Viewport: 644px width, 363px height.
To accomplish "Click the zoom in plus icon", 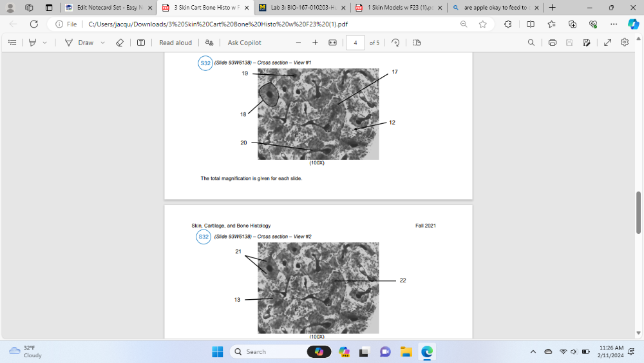I will click(315, 43).
